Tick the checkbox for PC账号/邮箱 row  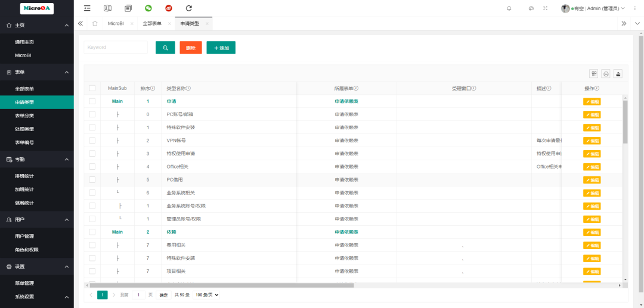click(92, 114)
